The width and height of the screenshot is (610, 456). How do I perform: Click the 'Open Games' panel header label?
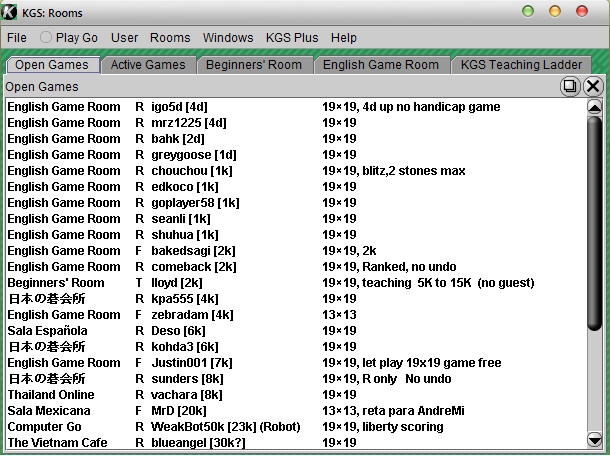42,86
